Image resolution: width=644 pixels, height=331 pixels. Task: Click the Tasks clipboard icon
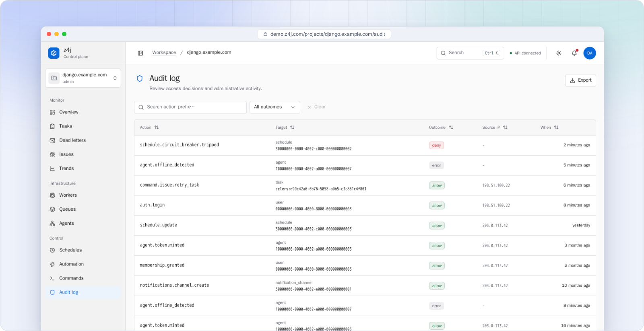(52, 126)
